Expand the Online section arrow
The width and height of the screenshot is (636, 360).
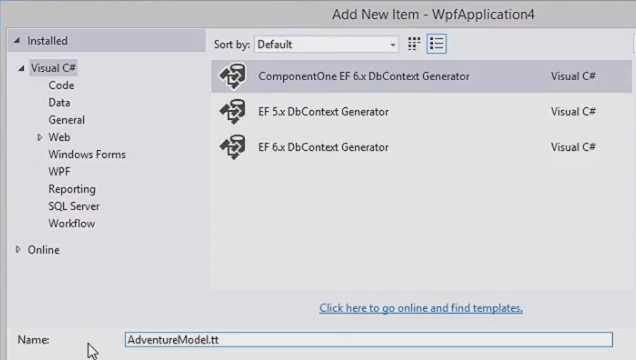click(18, 249)
